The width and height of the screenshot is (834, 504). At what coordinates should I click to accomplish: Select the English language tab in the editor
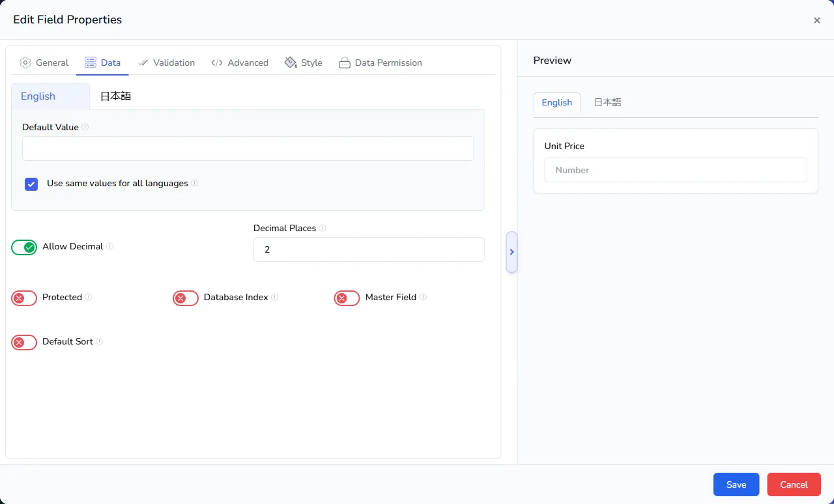click(x=50, y=96)
